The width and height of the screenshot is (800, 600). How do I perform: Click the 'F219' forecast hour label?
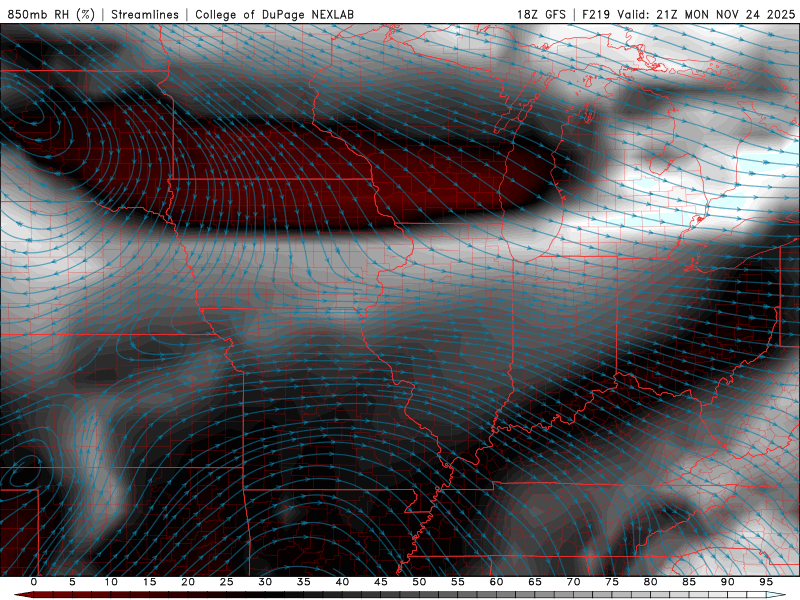[596, 14]
